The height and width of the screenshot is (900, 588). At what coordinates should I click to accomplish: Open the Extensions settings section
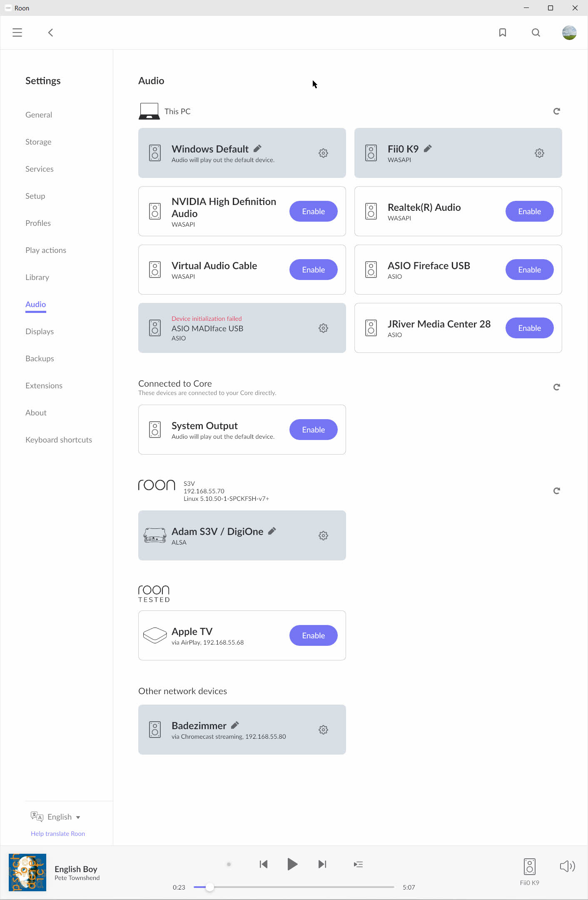click(x=44, y=385)
